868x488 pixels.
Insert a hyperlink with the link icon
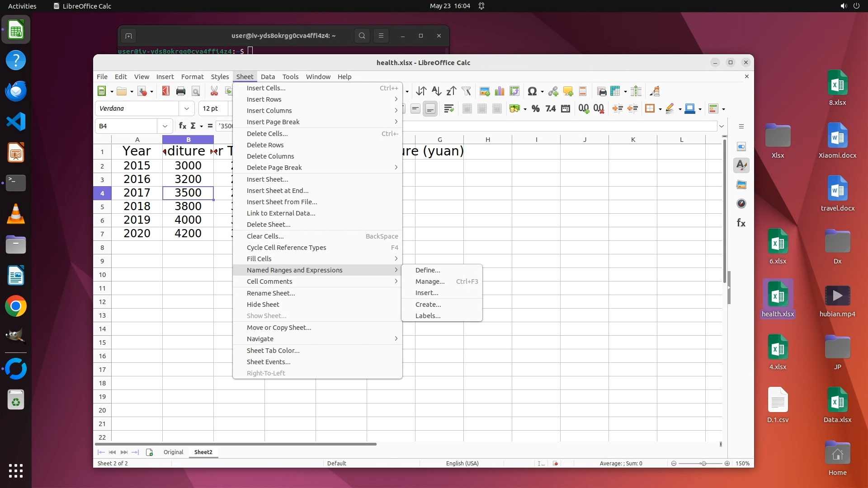click(553, 91)
